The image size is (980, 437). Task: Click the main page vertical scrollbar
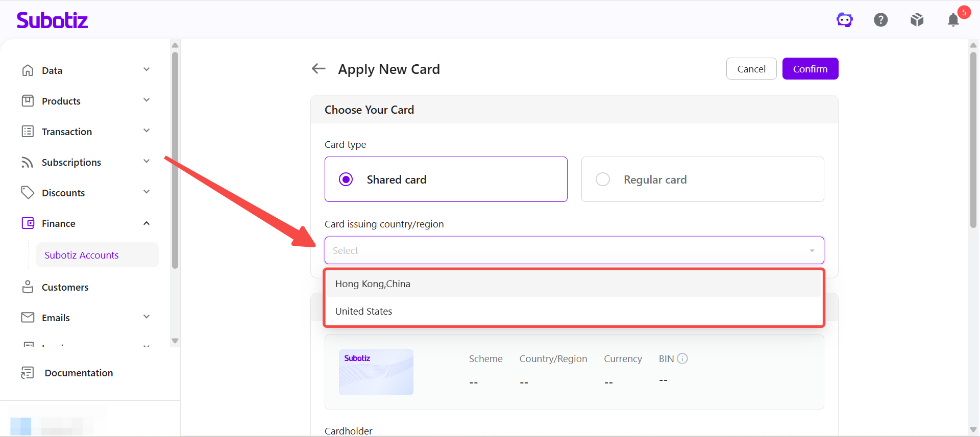tap(973, 139)
